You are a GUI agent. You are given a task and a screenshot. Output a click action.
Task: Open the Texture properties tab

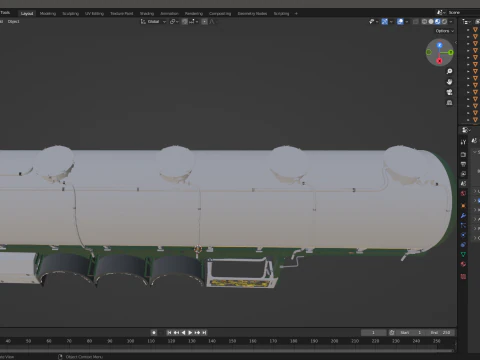[463, 276]
